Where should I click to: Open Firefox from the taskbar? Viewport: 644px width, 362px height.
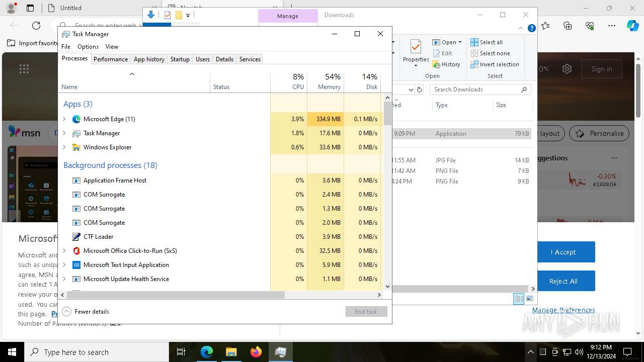(256, 352)
